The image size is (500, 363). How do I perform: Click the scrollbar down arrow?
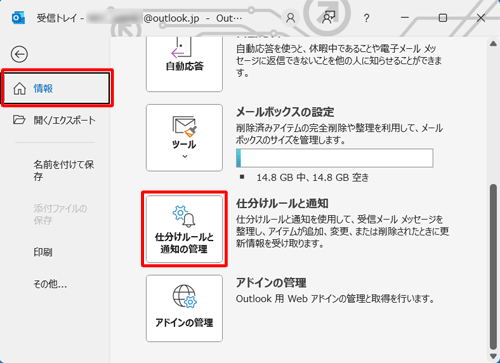pyautogui.click(x=493, y=356)
